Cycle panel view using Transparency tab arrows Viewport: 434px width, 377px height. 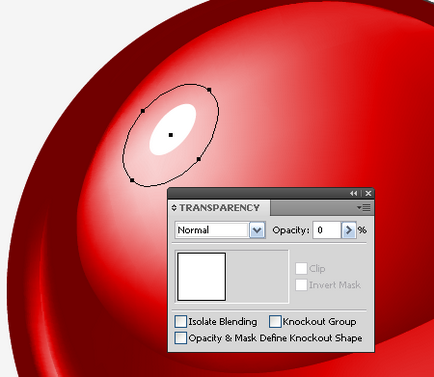(x=174, y=208)
